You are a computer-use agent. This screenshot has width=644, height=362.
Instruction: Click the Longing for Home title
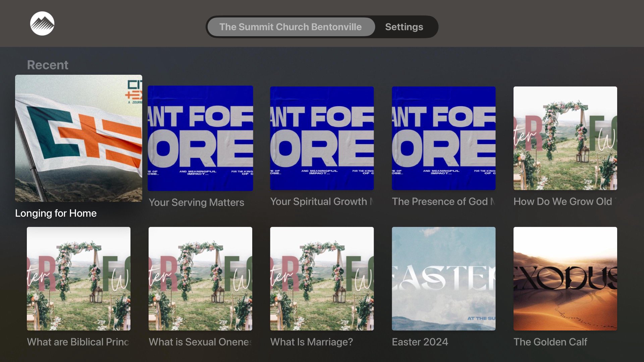point(56,213)
